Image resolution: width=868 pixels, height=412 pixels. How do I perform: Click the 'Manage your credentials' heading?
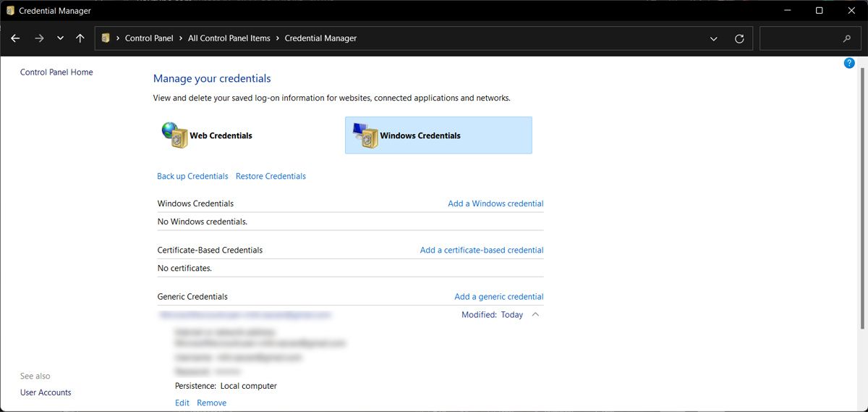click(212, 78)
